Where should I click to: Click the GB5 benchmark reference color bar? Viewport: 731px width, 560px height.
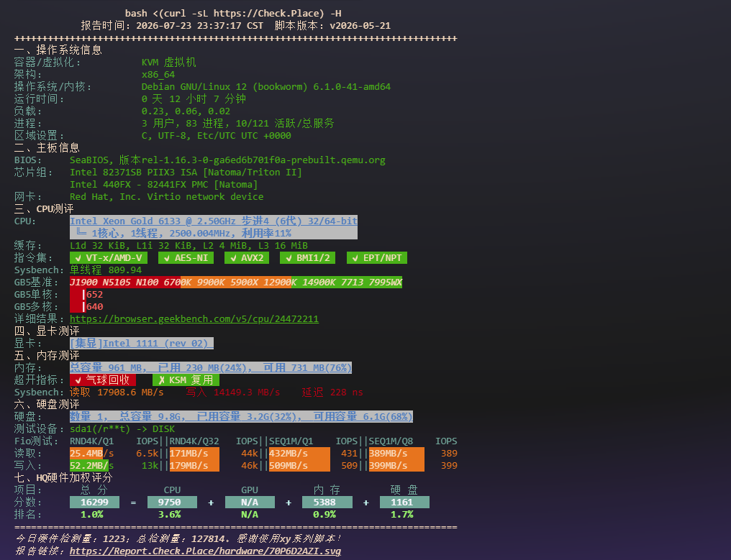coord(236,283)
